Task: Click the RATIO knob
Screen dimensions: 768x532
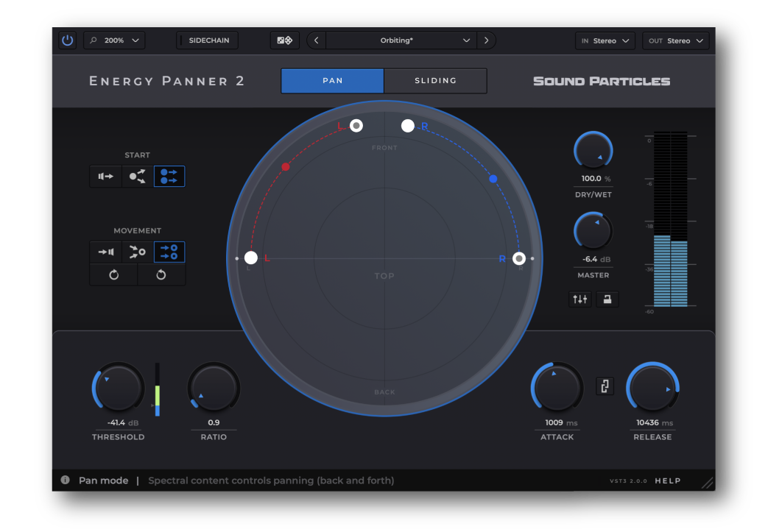Action: (214, 388)
